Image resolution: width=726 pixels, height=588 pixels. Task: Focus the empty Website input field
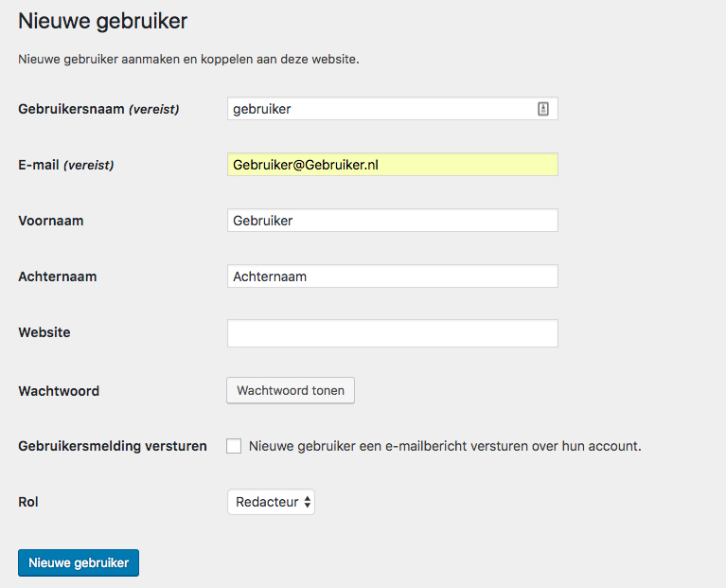coord(392,333)
